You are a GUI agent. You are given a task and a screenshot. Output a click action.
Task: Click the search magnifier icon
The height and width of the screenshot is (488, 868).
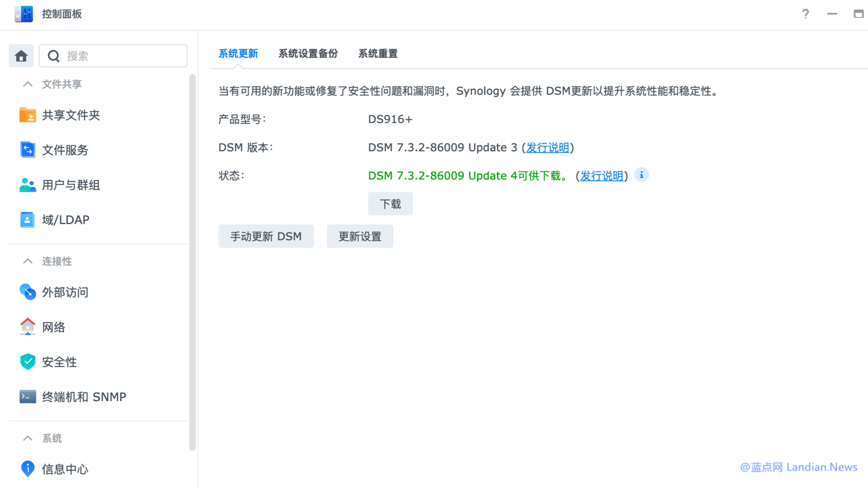[x=54, y=56]
